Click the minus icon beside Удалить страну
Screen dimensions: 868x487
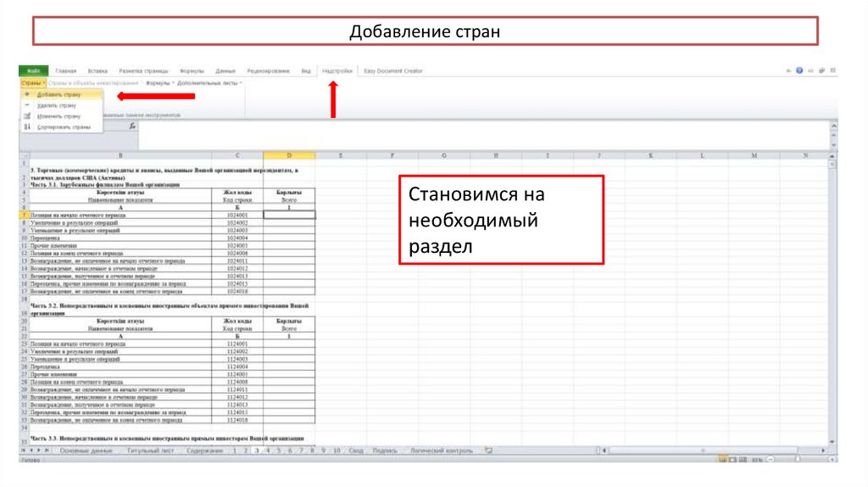[x=27, y=105]
